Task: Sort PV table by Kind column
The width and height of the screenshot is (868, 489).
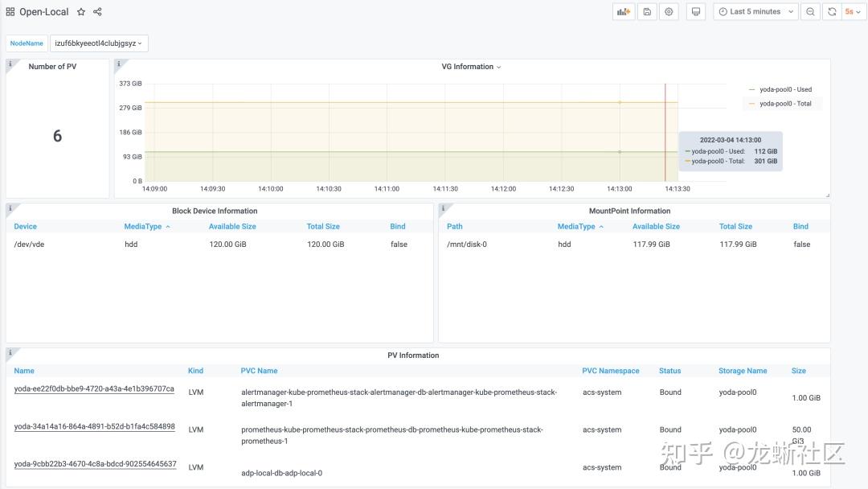Action: click(x=195, y=371)
